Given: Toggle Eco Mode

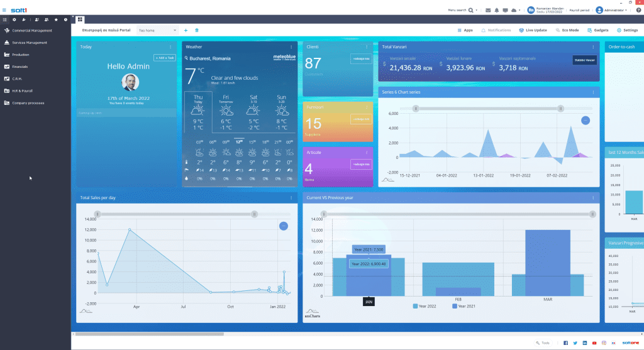Looking at the screenshot, I should click(x=567, y=30).
